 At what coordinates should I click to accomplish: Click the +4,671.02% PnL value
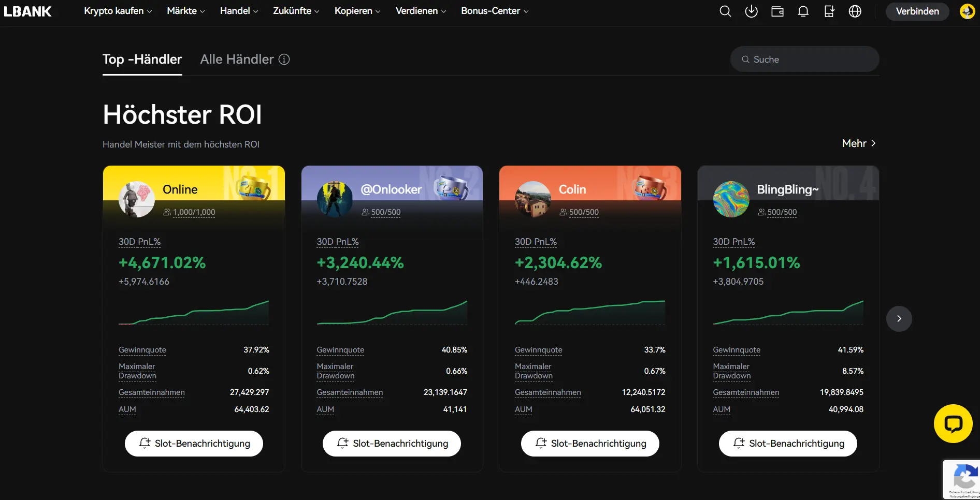point(162,263)
